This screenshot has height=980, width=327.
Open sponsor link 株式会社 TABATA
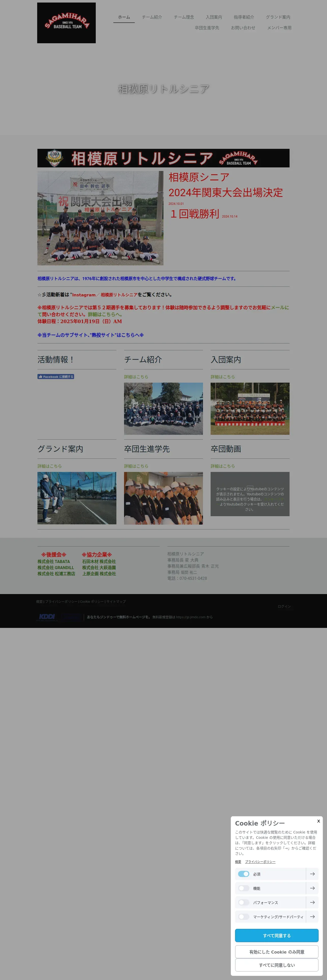coord(54,561)
